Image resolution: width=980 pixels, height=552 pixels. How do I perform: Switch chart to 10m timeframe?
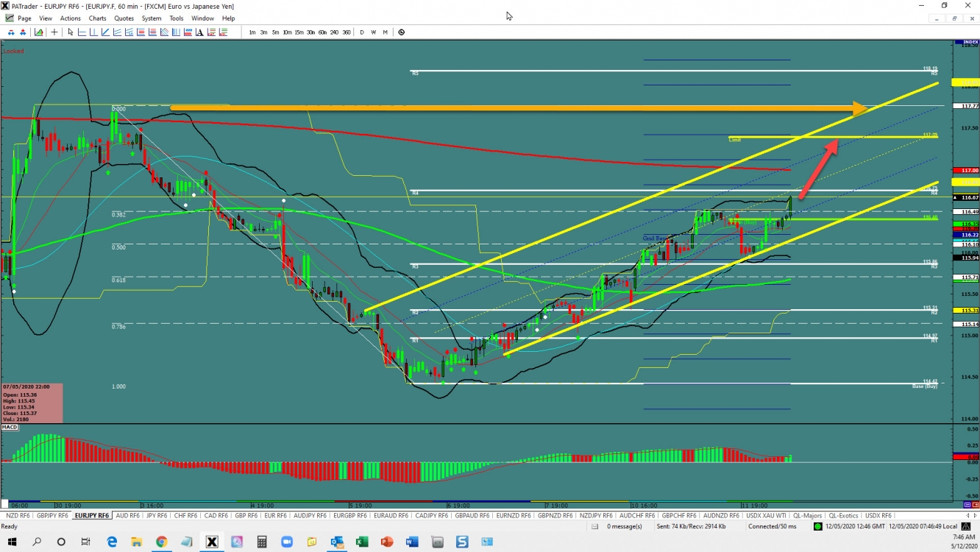(x=287, y=32)
